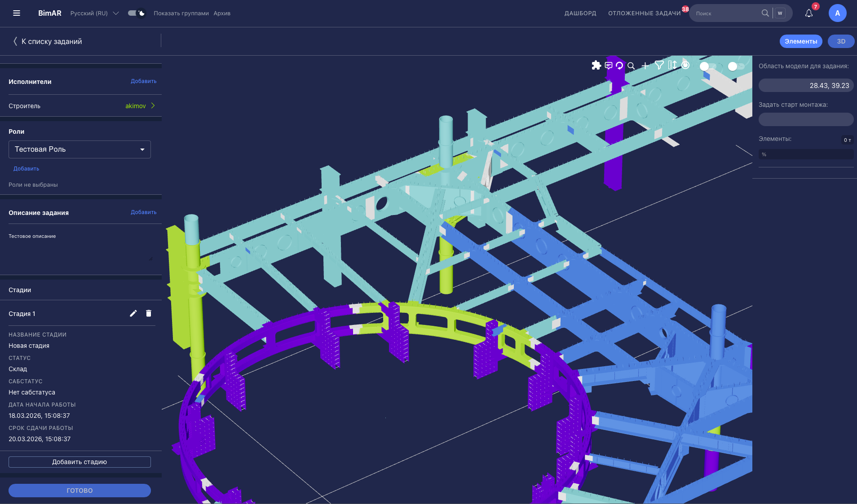Click the Склад status value
857x504 pixels.
[18, 369]
